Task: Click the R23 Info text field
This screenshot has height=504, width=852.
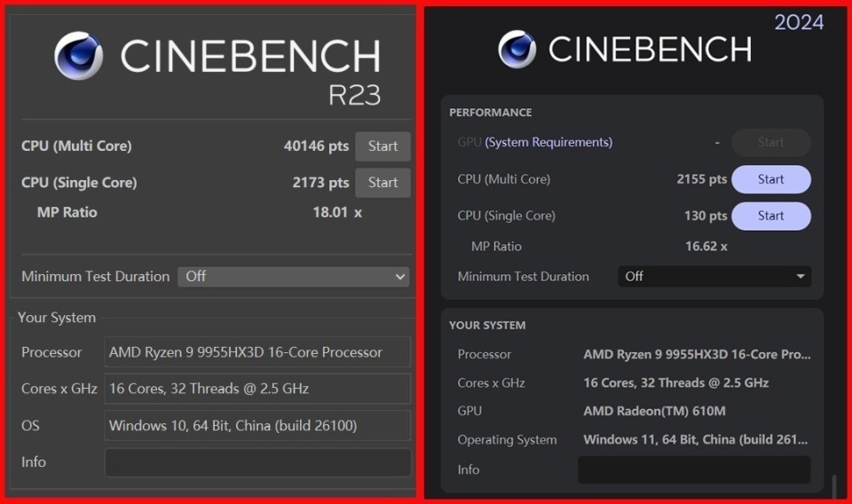Action: coord(257,462)
